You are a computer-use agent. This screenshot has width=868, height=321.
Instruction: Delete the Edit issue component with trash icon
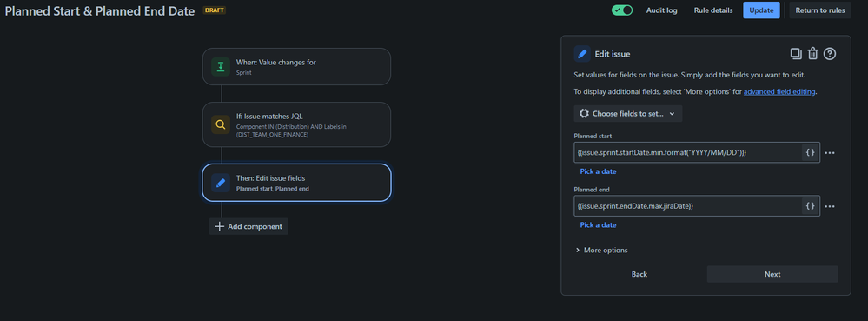tap(812, 54)
